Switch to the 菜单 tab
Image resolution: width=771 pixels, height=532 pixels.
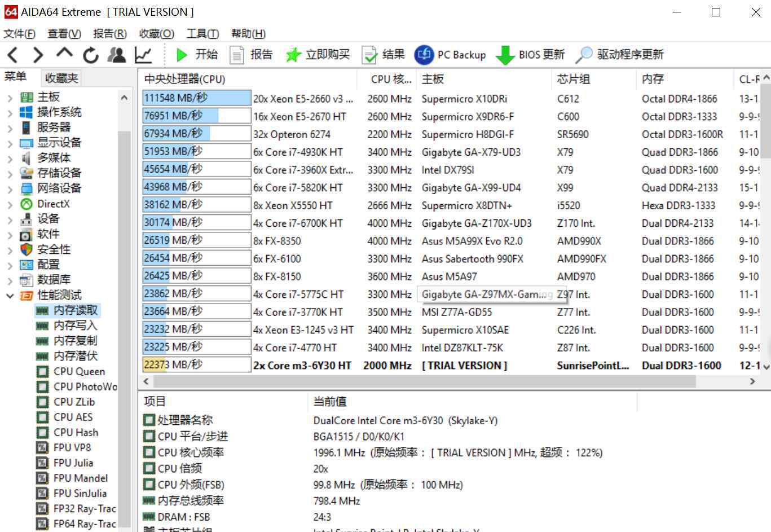coord(15,77)
